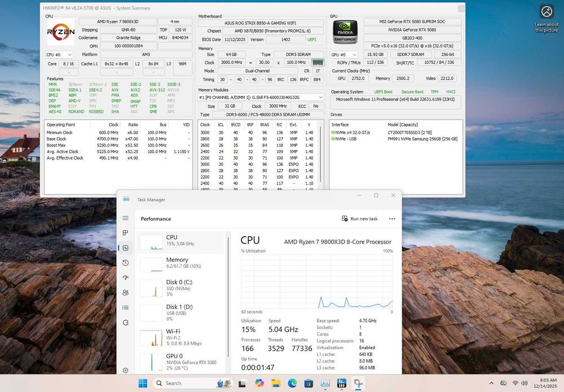Image resolution: width=564 pixels, height=392 pixels.
Task: Click the 'MSI GeForce RTX 5080 SUPRIM SOC' field
Action: pos(412,21)
